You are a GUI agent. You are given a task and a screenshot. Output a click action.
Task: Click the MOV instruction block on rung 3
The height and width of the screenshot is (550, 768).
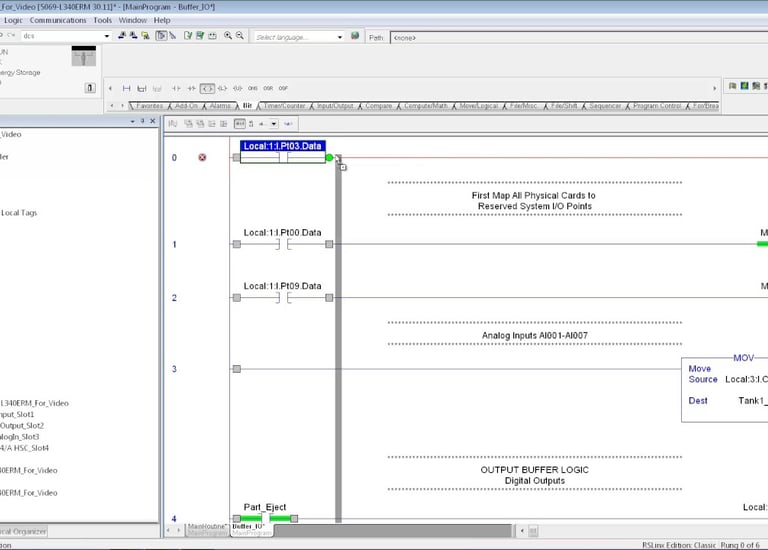click(x=725, y=389)
